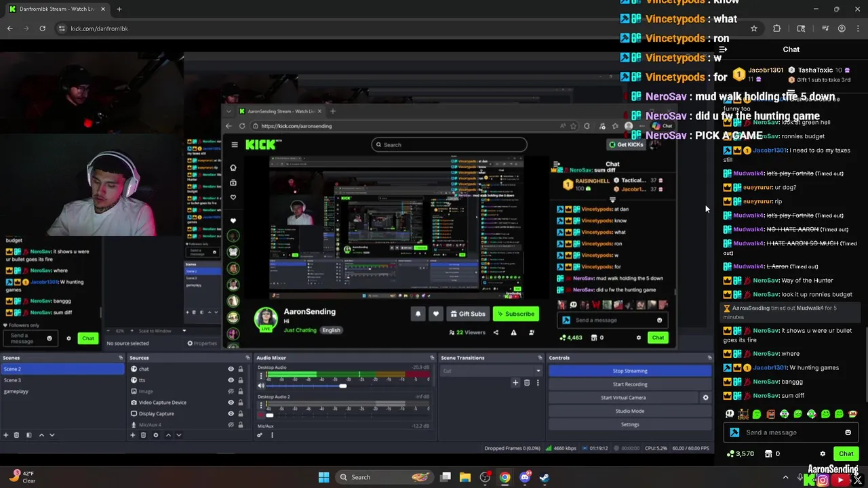This screenshot has height=488, width=868.
Task: Select Scene 3 in Scenes list
Action: (x=62, y=380)
